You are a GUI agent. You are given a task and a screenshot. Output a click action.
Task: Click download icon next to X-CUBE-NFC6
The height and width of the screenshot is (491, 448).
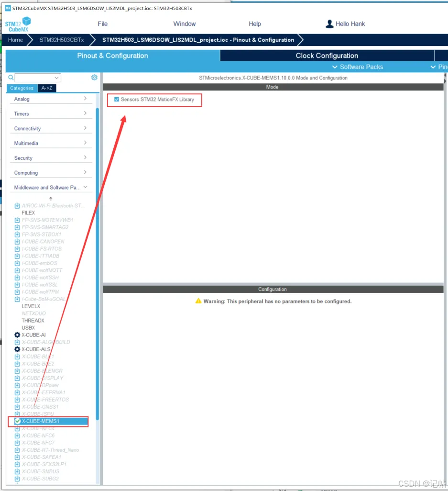coord(17,436)
